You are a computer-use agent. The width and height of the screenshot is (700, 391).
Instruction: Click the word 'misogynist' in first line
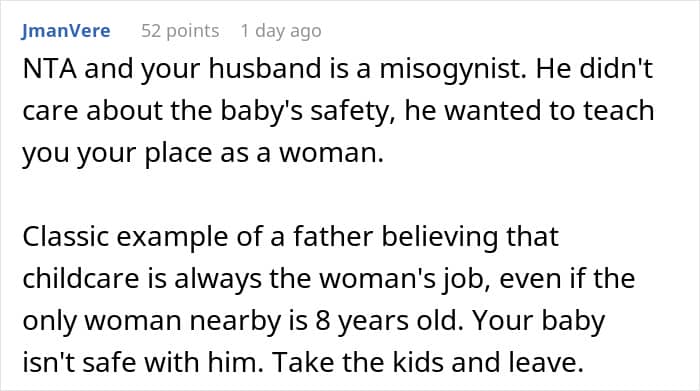pos(450,71)
